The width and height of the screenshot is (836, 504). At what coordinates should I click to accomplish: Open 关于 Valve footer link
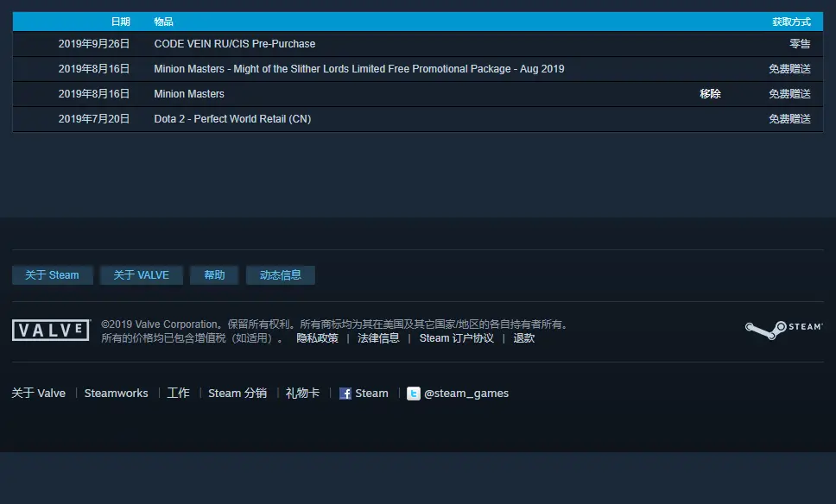[38, 394]
